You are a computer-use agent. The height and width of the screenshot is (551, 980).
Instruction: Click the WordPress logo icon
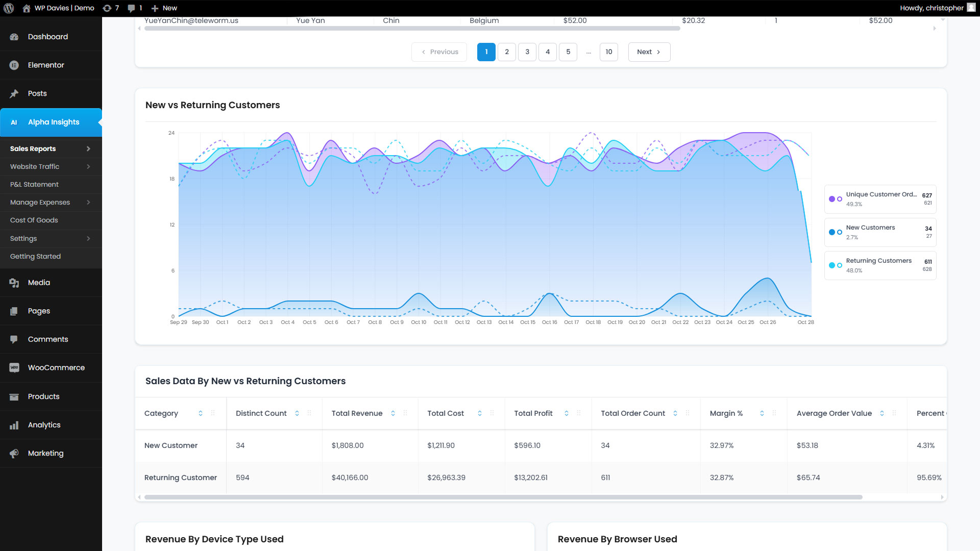(9, 8)
